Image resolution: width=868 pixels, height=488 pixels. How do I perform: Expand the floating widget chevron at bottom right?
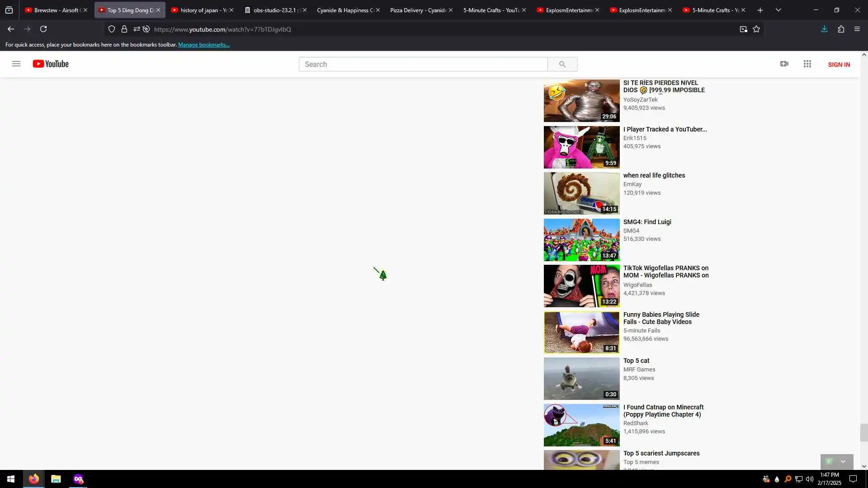point(843,461)
